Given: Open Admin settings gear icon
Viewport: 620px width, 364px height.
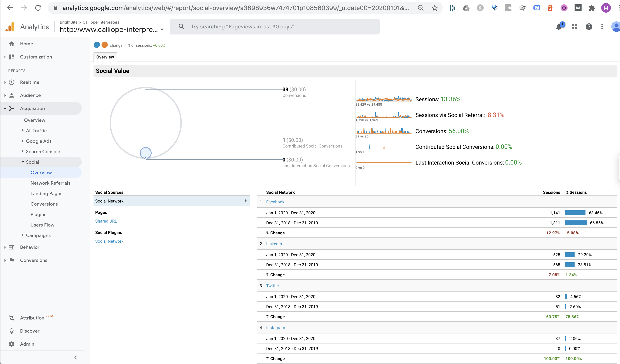Looking at the screenshot, I should point(12,344).
